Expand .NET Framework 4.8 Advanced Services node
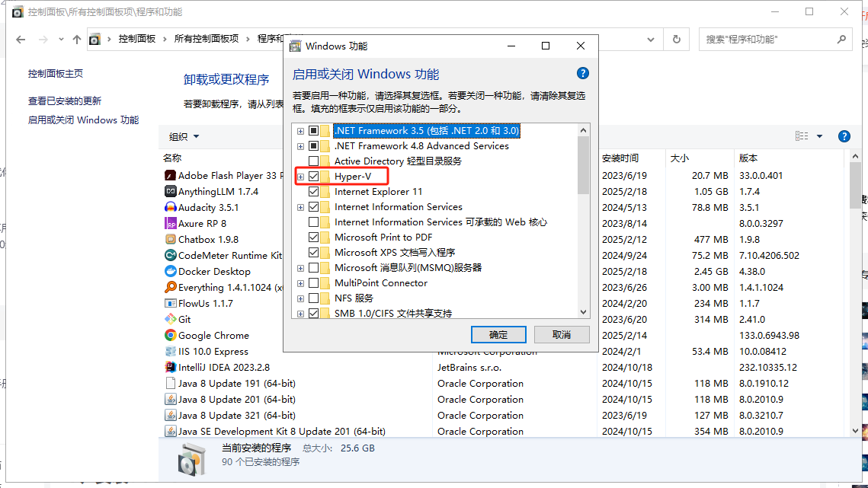The image size is (868, 488). [x=300, y=147]
